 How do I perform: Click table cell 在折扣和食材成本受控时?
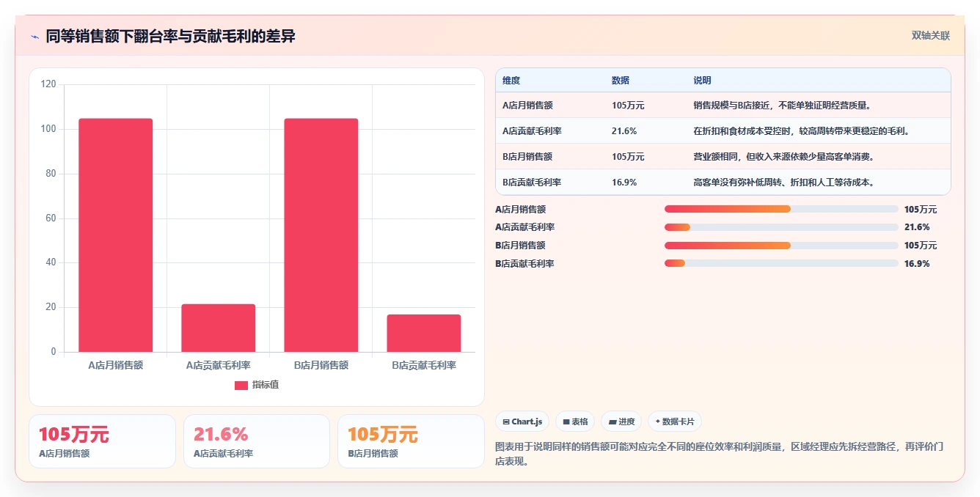point(802,131)
